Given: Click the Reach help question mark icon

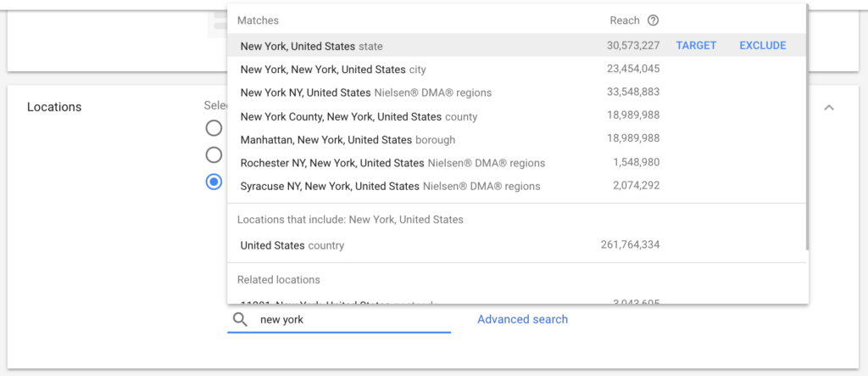Looking at the screenshot, I should (x=654, y=20).
